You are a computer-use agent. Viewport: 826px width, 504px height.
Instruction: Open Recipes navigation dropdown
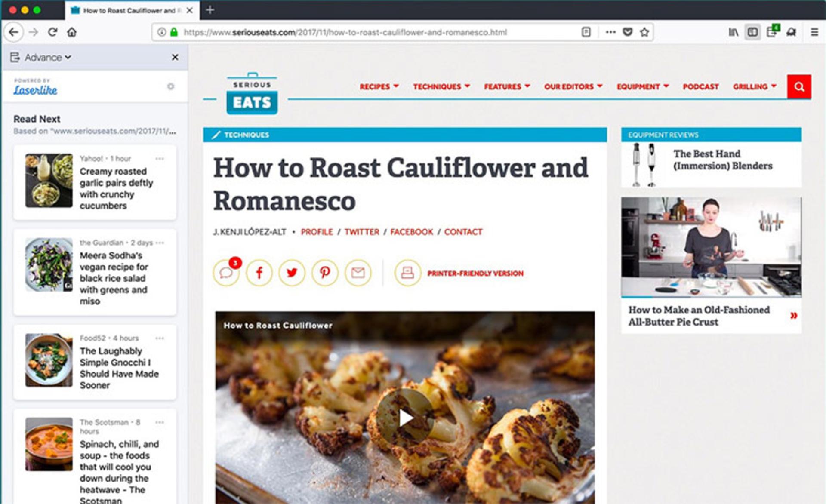(x=379, y=86)
